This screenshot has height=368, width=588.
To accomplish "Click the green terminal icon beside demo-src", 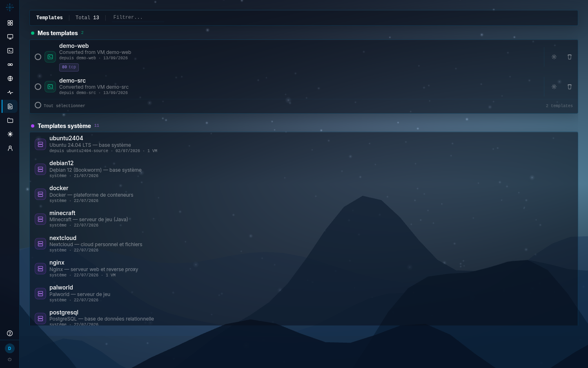I will pos(50,87).
